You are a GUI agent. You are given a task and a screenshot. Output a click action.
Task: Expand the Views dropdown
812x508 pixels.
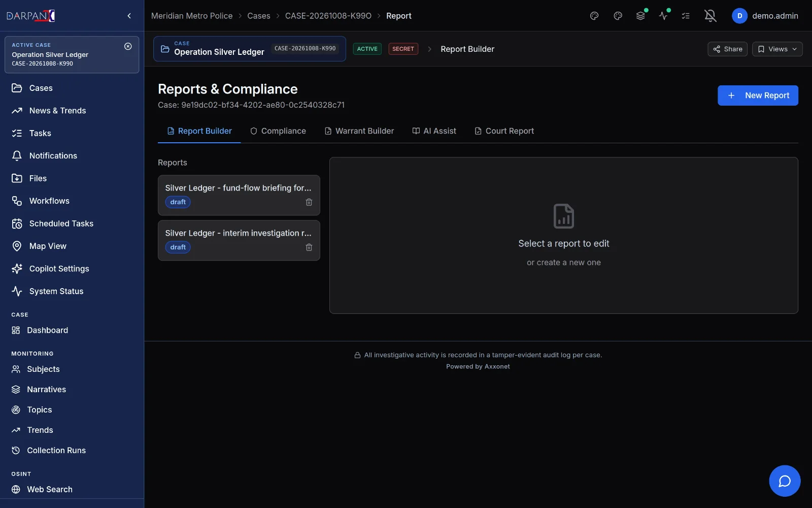[777, 49]
